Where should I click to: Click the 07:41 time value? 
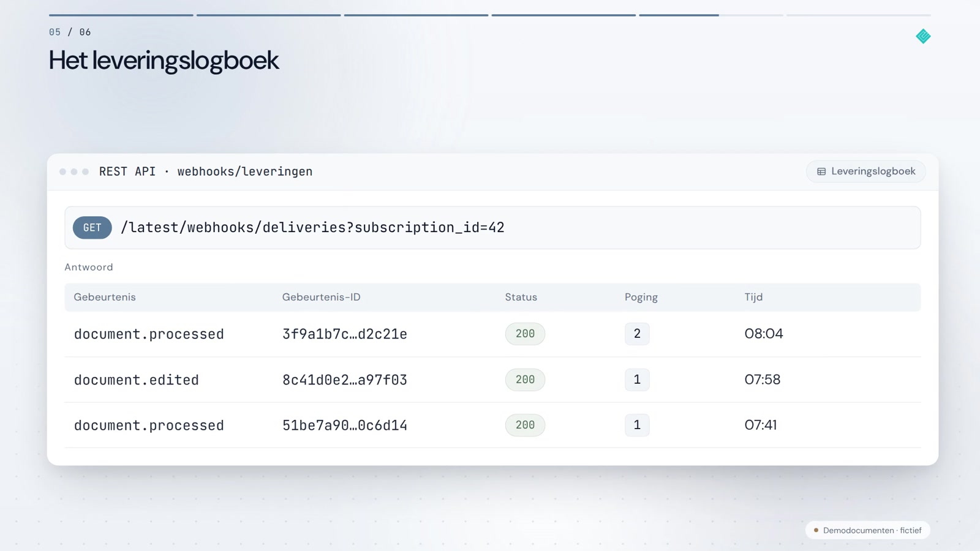click(761, 425)
